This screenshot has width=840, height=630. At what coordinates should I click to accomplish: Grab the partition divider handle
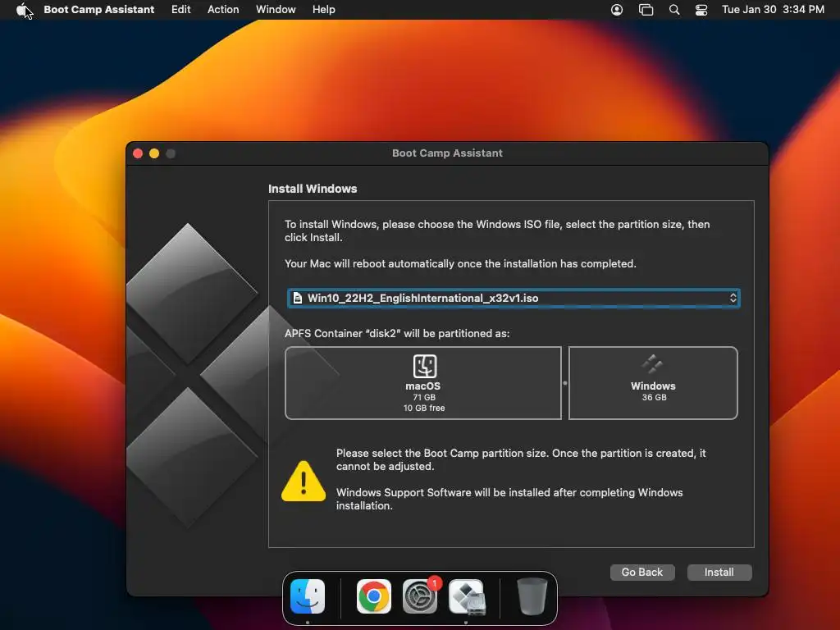point(564,383)
